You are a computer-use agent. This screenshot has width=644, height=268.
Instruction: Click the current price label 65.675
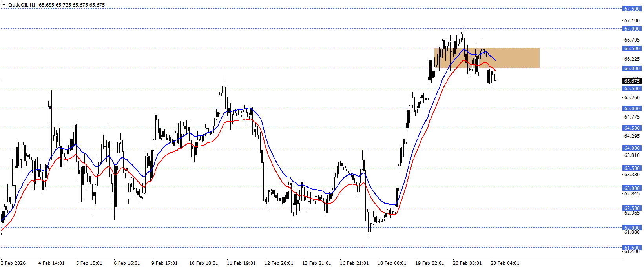pyautogui.click(x=632, y=81)
